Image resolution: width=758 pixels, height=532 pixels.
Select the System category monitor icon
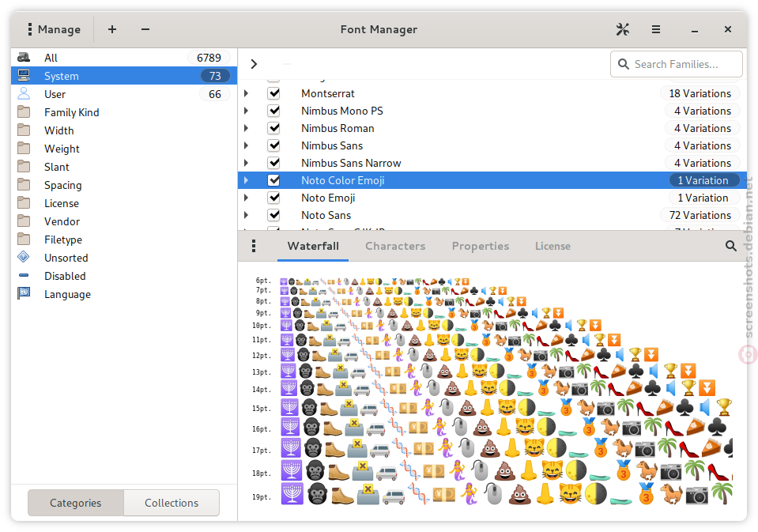coord(24,75)
